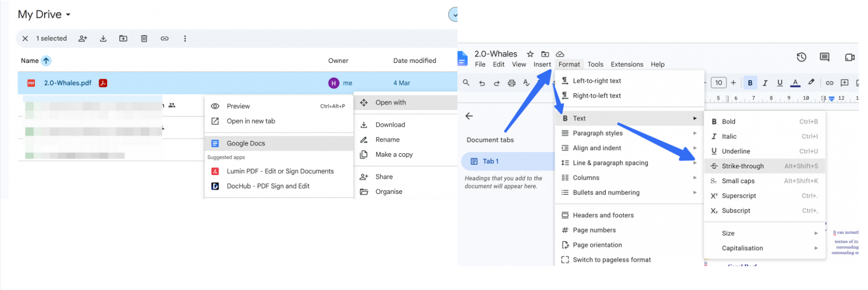The width and height of the screenshot is (868, 290).
Task: Open the Edit menu in Docs
Action: [499, 64]
